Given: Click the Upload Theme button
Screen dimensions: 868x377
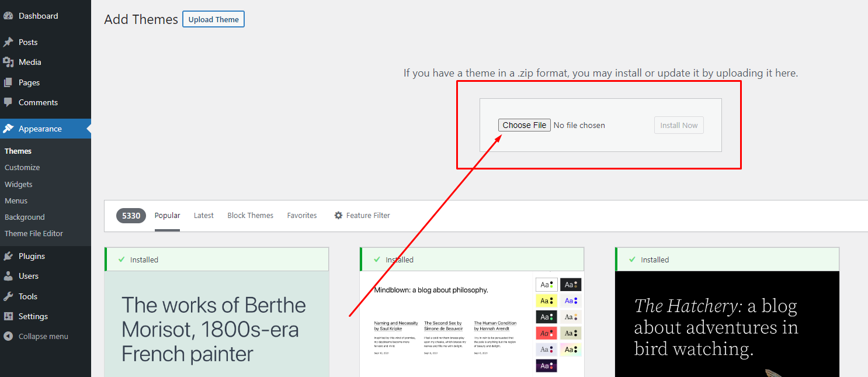Looking at the screenshot, I should point(213,19).
